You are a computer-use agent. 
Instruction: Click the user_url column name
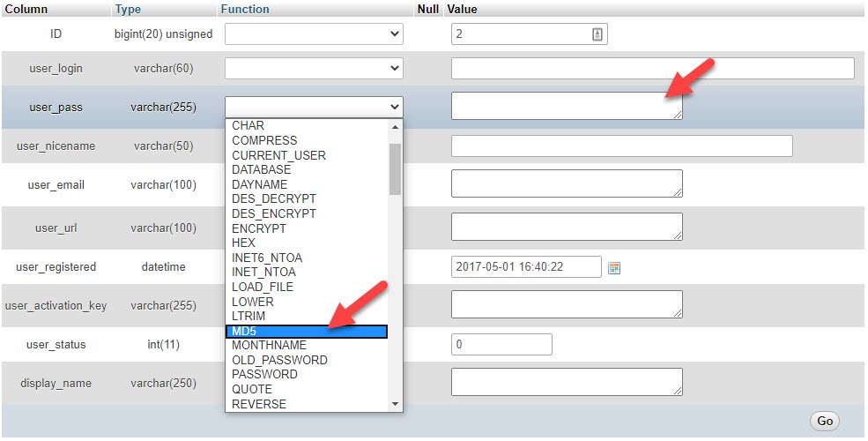tap(56, 228)
